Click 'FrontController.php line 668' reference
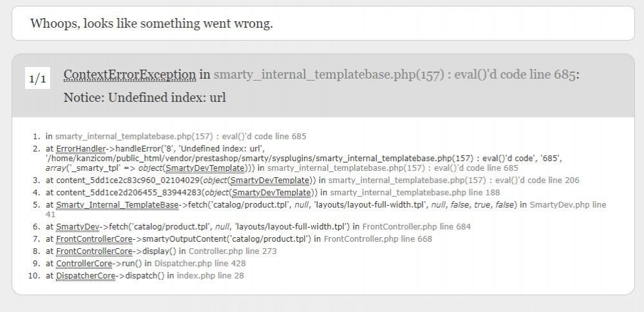 tap(378, 239)
